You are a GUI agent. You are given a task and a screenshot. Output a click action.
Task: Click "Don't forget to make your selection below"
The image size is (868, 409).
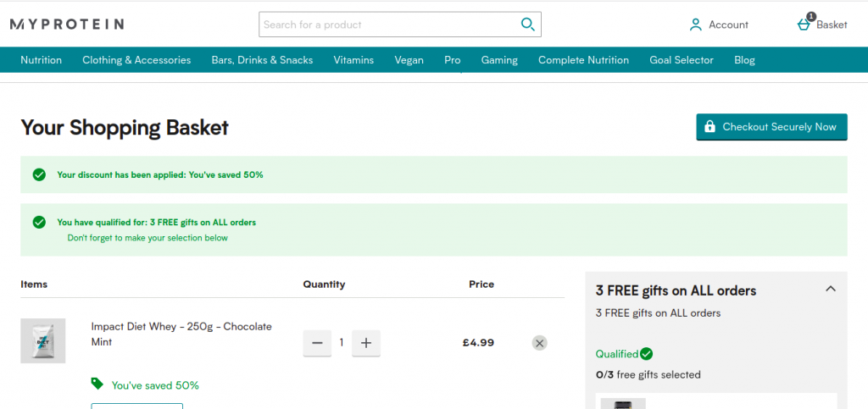click(147, 238)
